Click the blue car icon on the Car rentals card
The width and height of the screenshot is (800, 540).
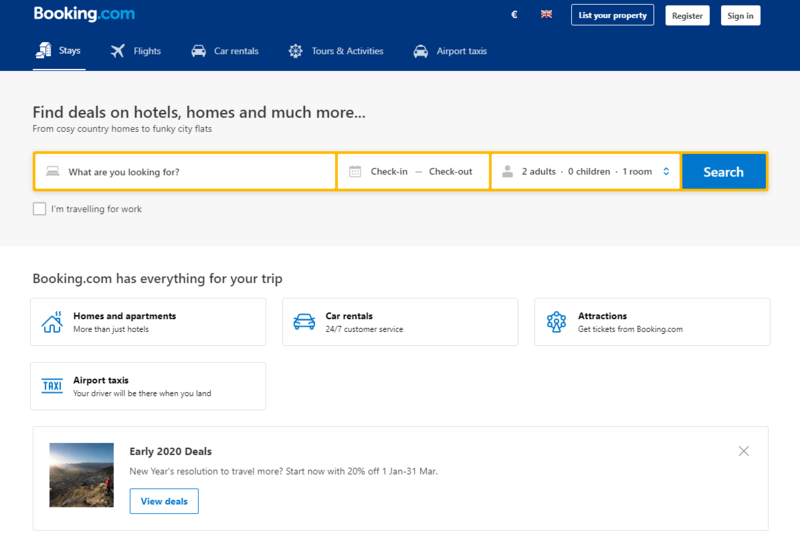304,322
